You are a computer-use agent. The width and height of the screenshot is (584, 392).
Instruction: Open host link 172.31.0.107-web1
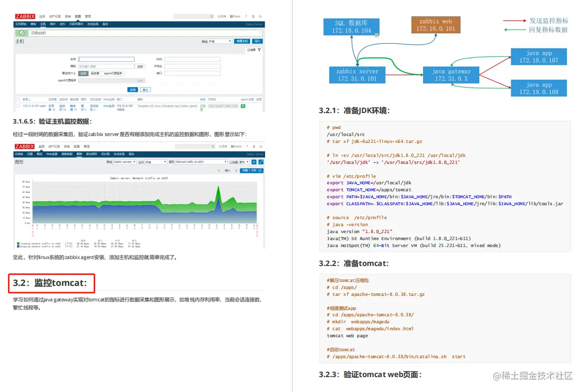(34, 105)
